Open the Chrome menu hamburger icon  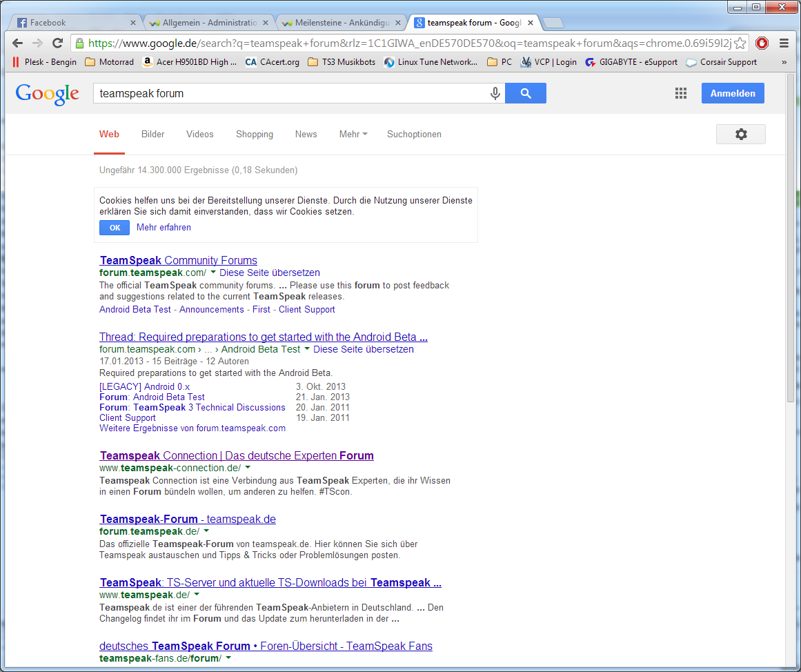coord(784,43)
